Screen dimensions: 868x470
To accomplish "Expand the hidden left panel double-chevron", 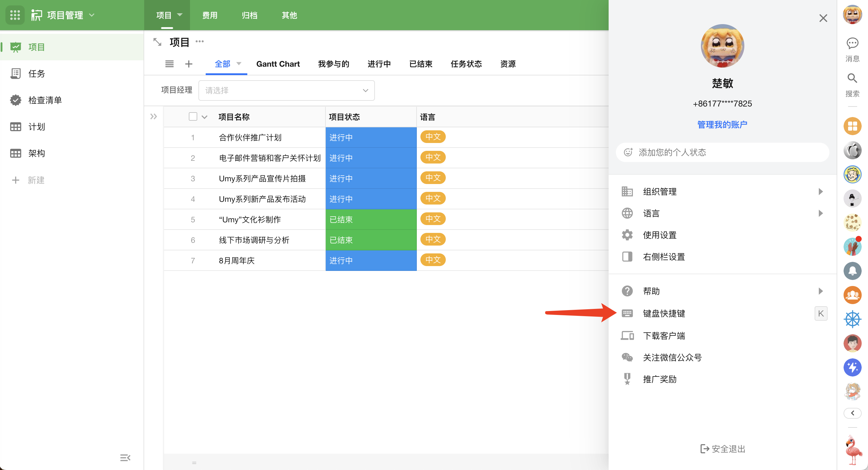I will (x=154, y=116).
